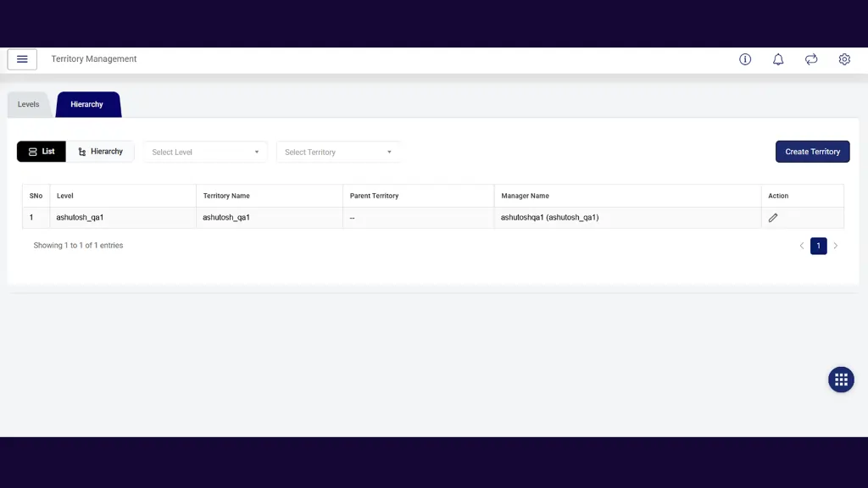Open the floating apps grid button
Screen dimensions: 868x488
pyautogui.click(x=841, y=380)
